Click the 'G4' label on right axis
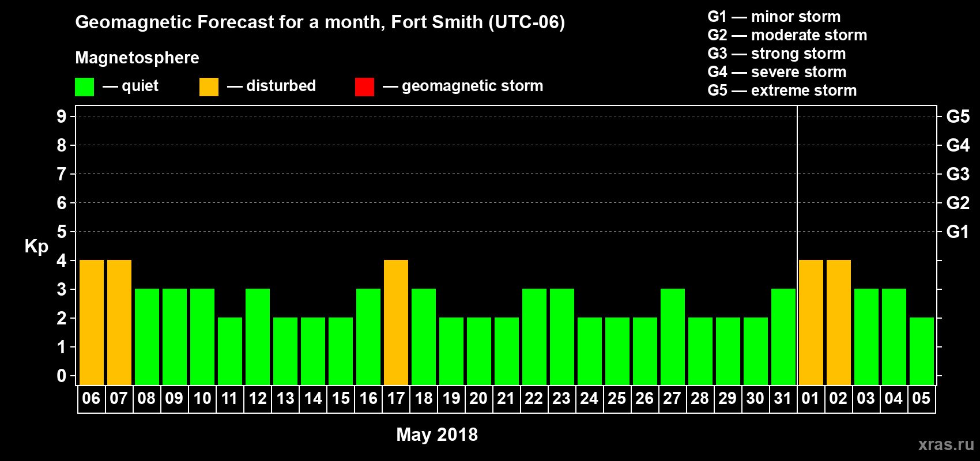Screen dimensions: 980x461 coord(958,145)
